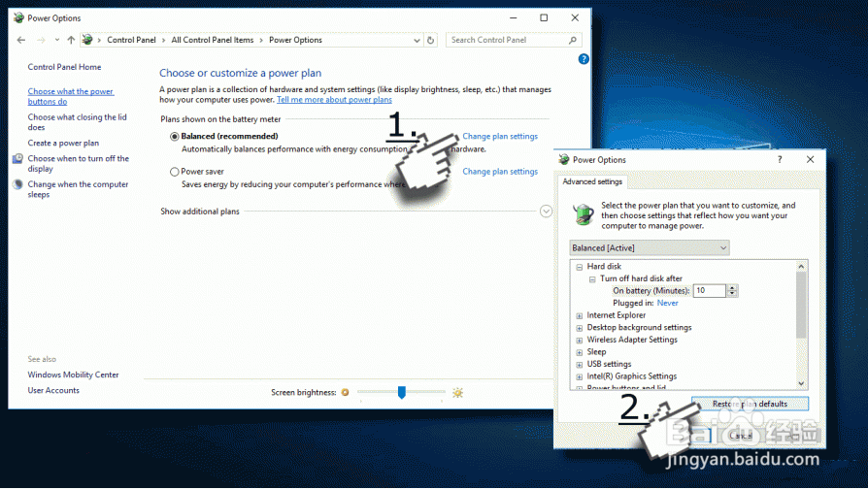Click the Up arrow to go to parent folder
Viewport: 868px width, 489px height.
(71, 40)
